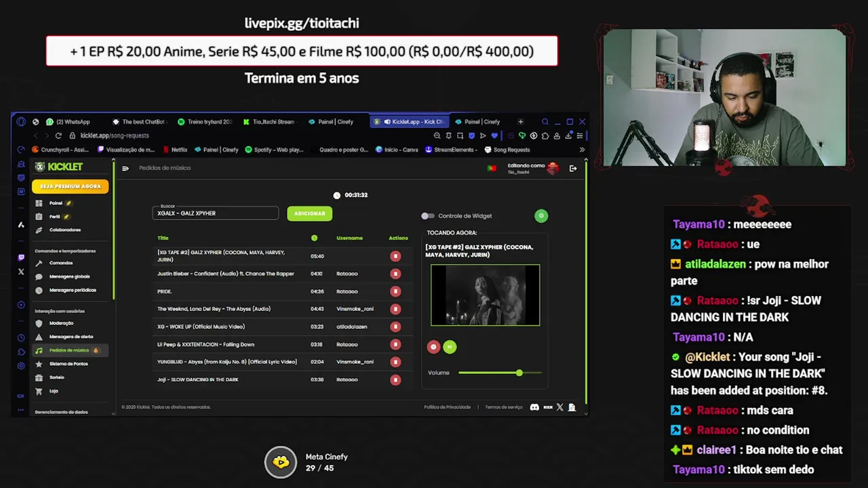
Task: Open Crunchyroll bookmark
Action: (x=61, y=150)
